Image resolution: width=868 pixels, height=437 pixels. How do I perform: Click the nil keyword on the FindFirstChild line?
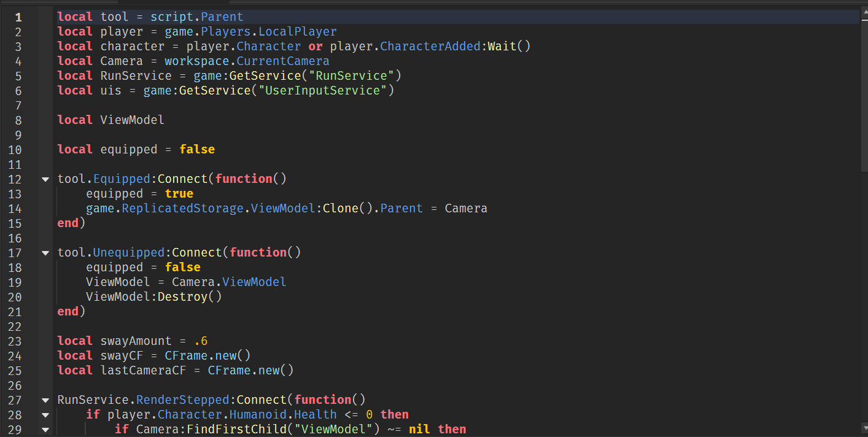(419, 429)
